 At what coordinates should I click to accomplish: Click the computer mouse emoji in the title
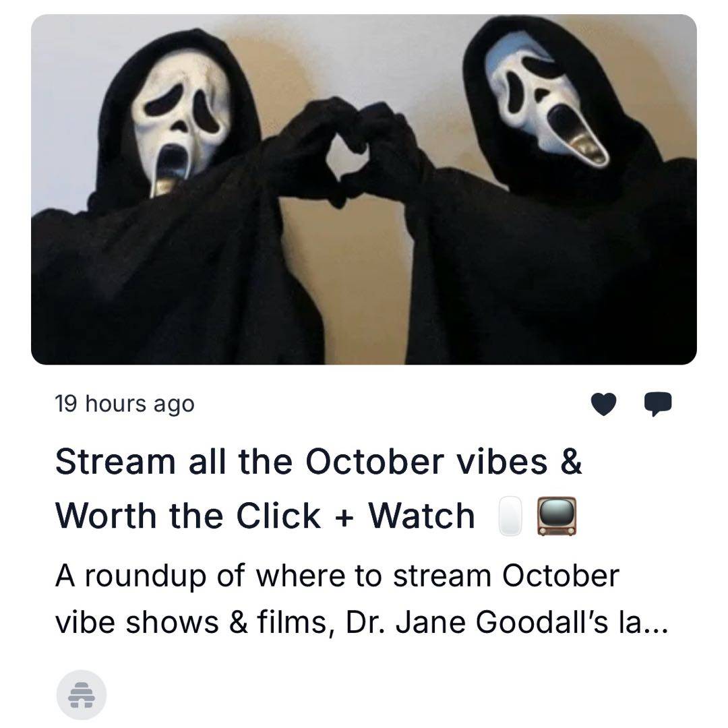(x=510, y=516)
